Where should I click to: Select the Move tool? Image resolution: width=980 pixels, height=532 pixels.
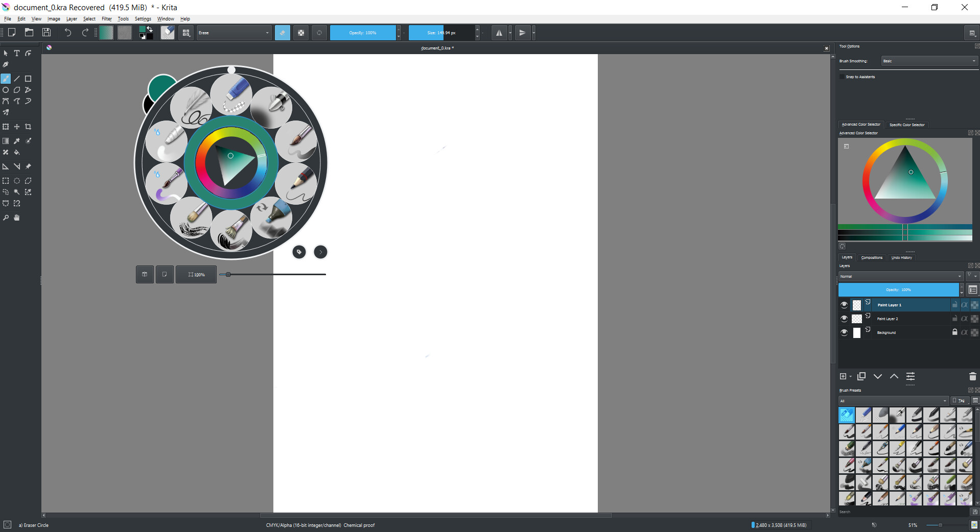click(x=17, y=127)
